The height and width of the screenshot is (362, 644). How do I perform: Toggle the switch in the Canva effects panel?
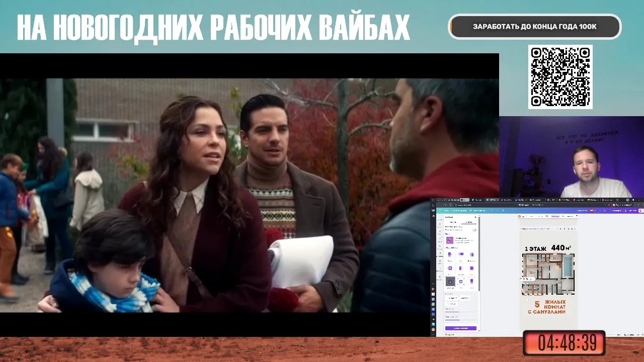click(x=474, y=230)
